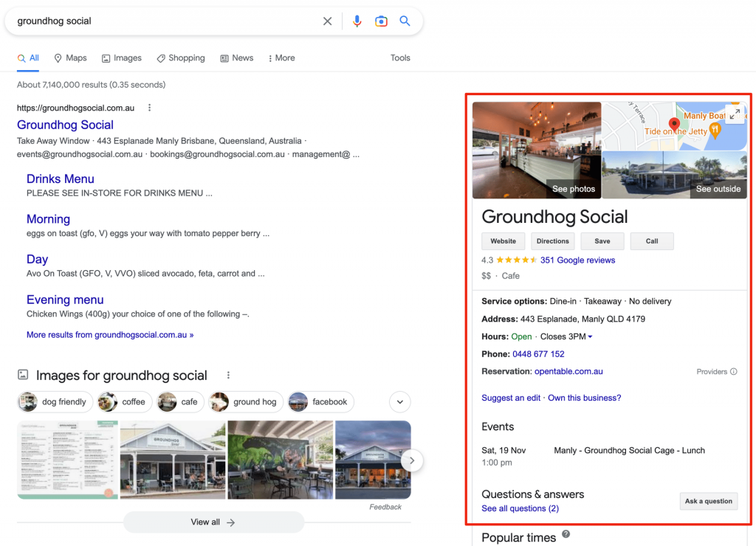Open the dusk exterior cafe thumbnail

(373, 460)
